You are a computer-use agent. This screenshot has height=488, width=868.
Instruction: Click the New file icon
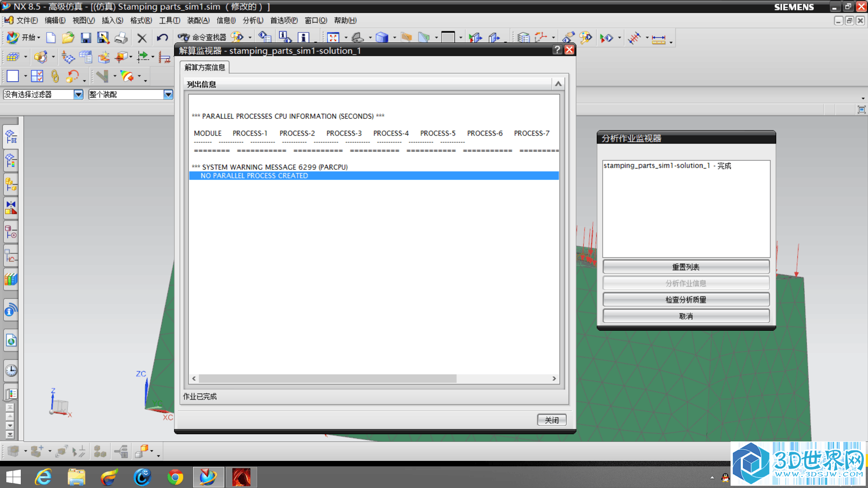(x=51, y=38)
